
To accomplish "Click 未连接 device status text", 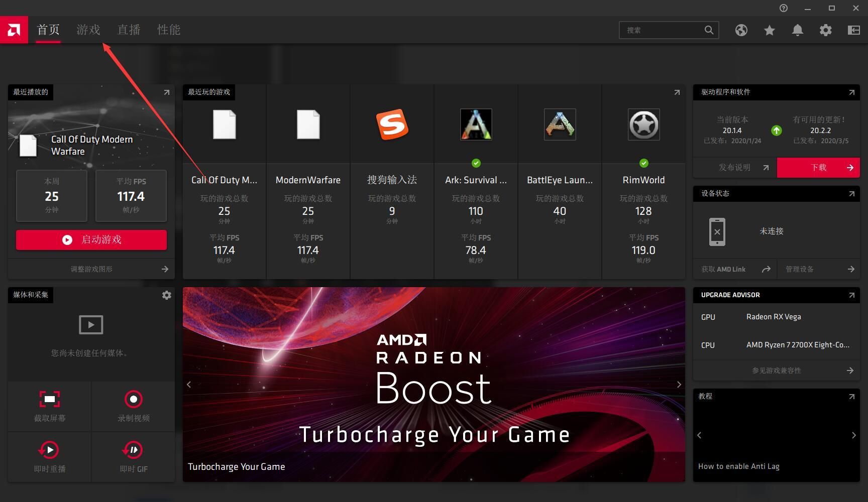I will click(772, 231).
